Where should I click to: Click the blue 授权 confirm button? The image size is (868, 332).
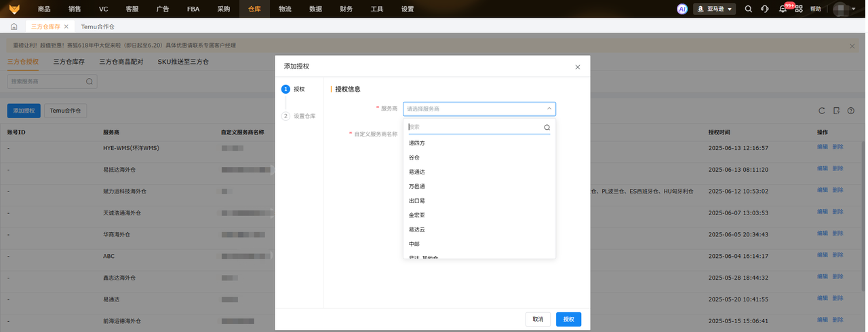568,319
